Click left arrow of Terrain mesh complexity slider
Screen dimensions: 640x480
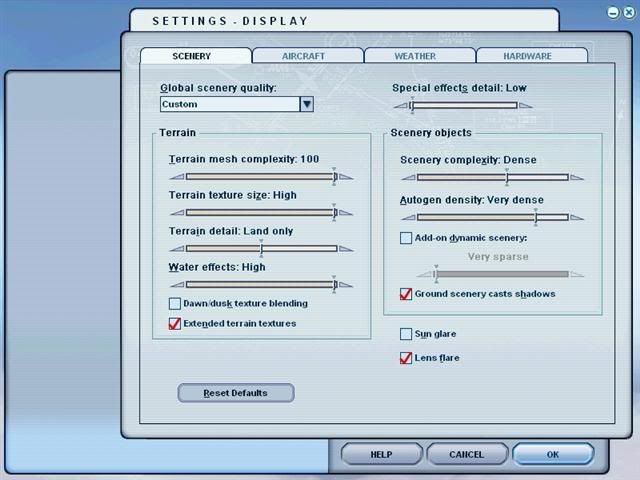[176, 177]
